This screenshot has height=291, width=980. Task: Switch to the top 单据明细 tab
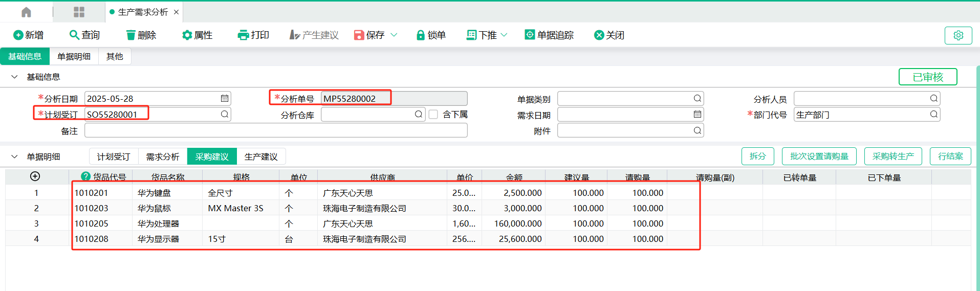click(74, 56)
